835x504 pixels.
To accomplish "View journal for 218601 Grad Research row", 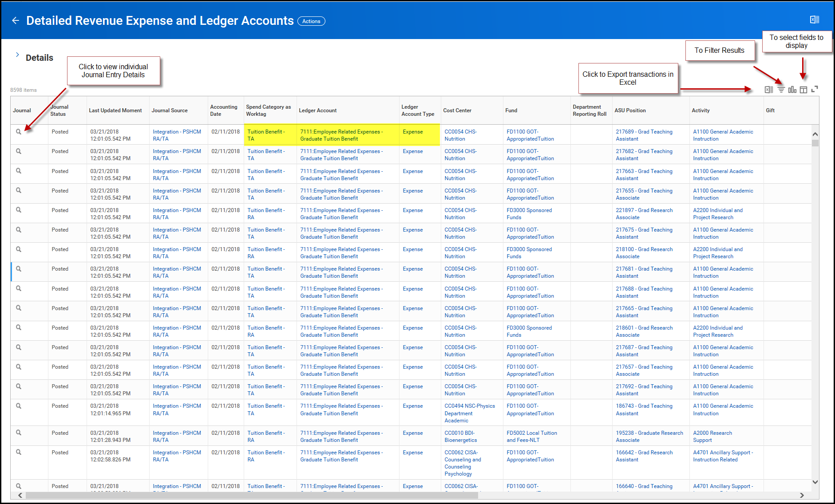I will pyautogui.click(x=19, y=327).
